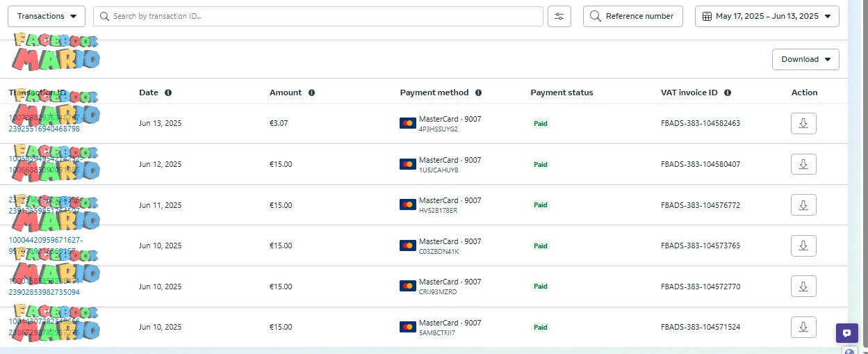
Task: Open the Download dropdown button
Action: (805, 59)
